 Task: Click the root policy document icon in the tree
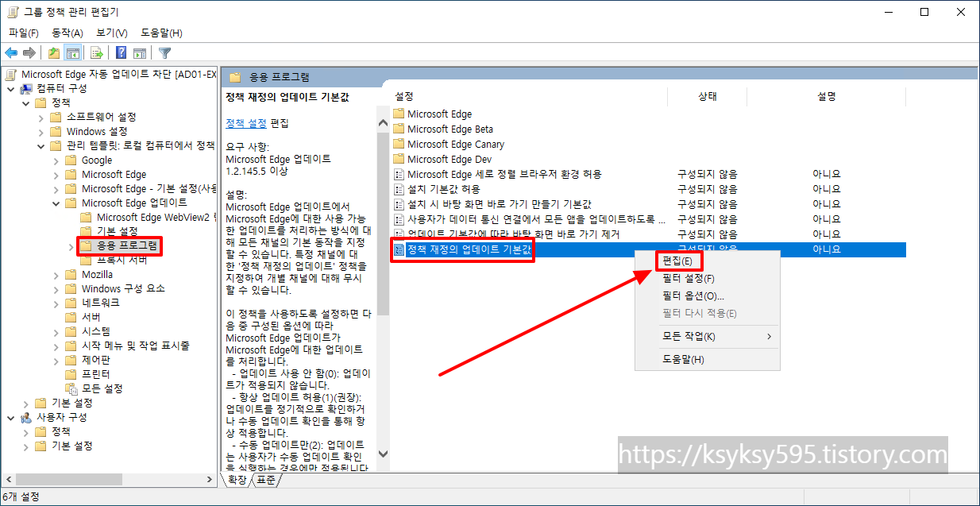(11, 74)
